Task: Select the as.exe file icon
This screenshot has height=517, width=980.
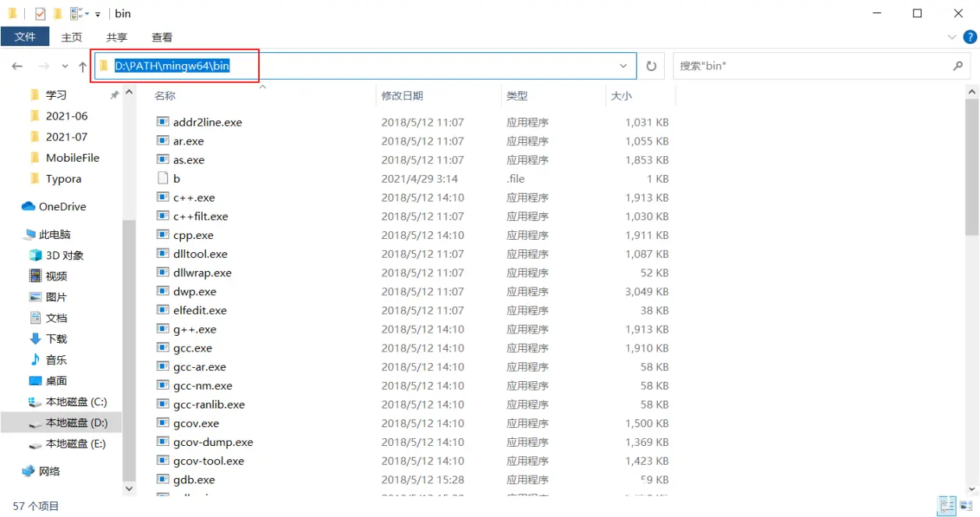Action: [162, 159]
